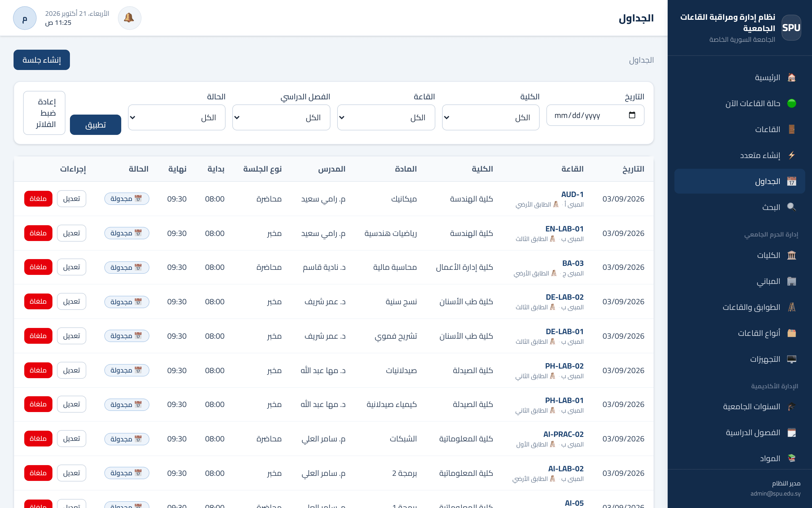Open حالة القاعات الآن menu item
This screenshot has height=508, width=812.
coord(740,104)
